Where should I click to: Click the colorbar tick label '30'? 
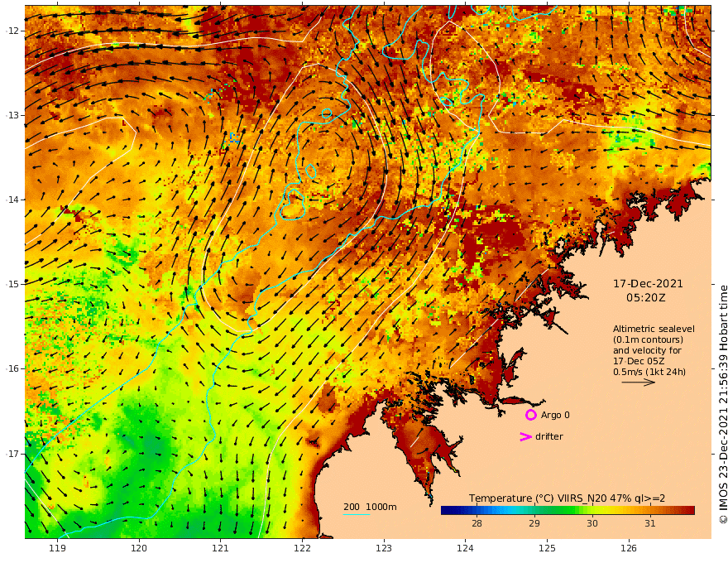[592, 523]
